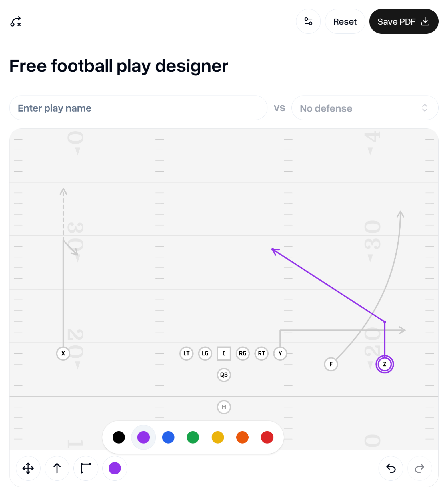Click the delete route icon in top-left corner

pos(16,21)
